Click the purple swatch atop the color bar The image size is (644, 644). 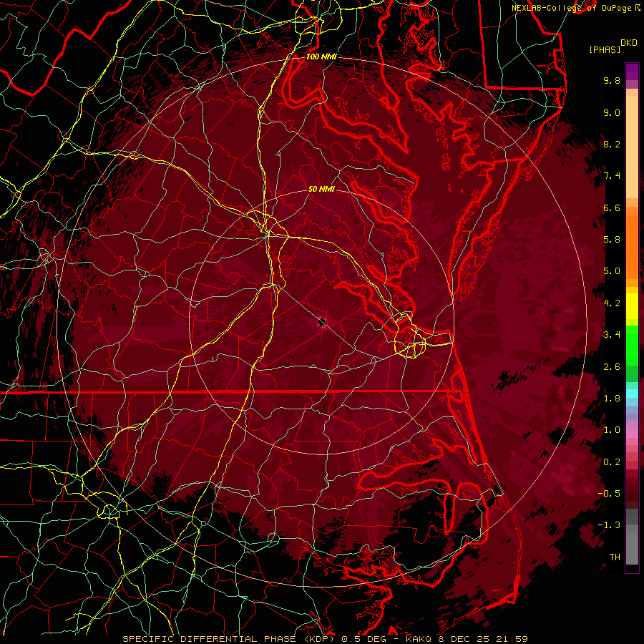[632, 72]
